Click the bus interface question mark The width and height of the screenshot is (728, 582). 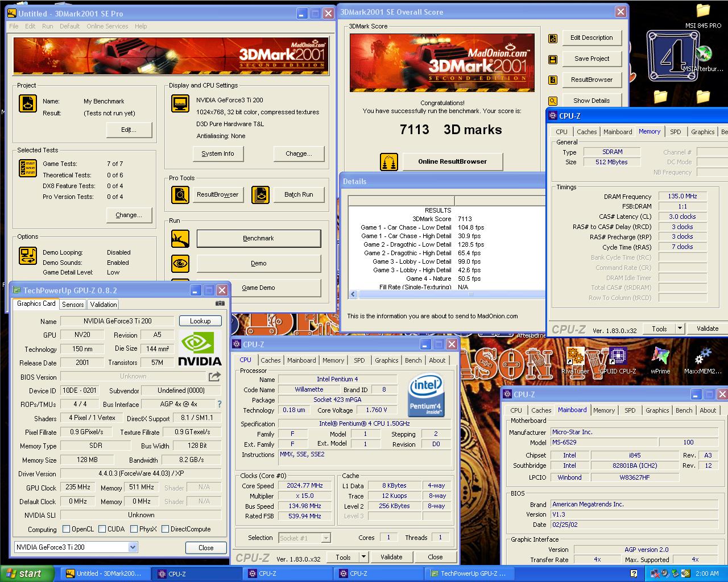tap(220, 404)
